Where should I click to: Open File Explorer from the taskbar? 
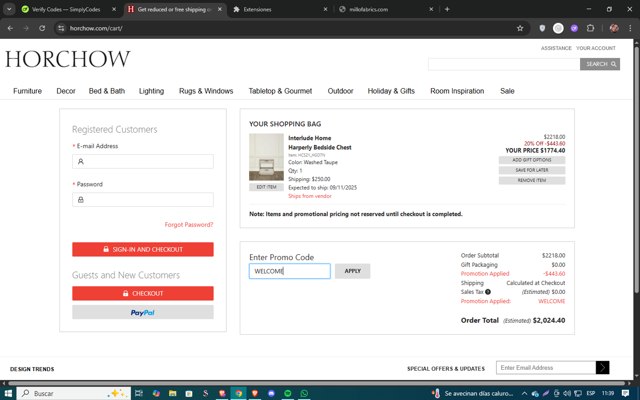pyautogui.click(x=173, y=393)
